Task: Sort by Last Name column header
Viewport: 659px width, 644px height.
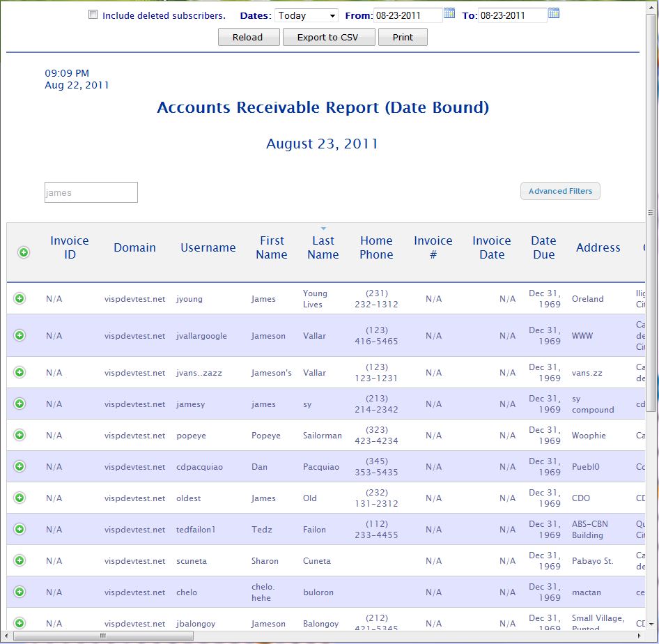Action: pyautogui.click(x=323, y=247)
